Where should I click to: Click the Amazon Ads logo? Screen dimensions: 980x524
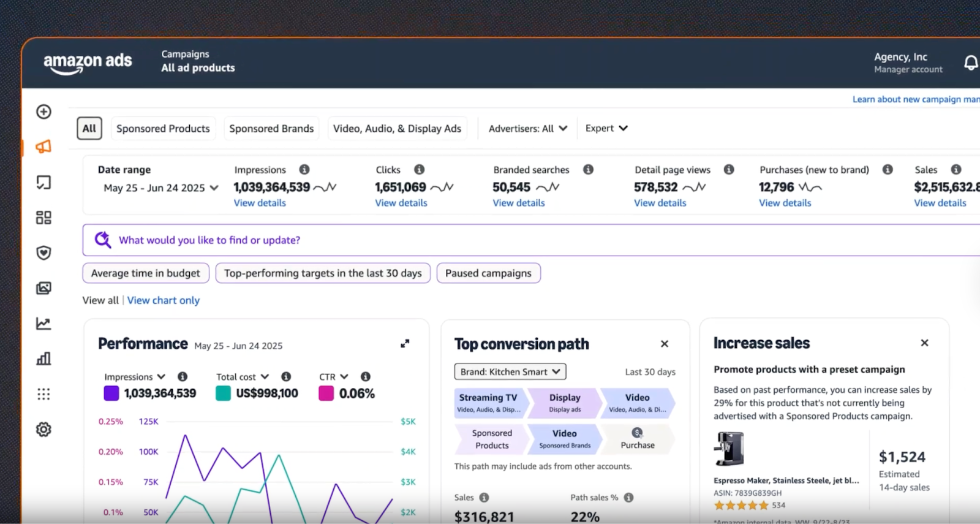pos(88,63)
